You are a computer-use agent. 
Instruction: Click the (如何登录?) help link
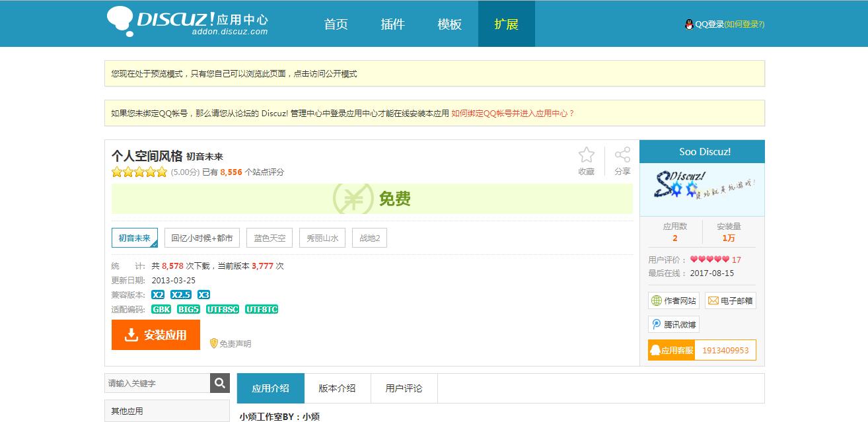pyautogui.click(x=744, y=24)
